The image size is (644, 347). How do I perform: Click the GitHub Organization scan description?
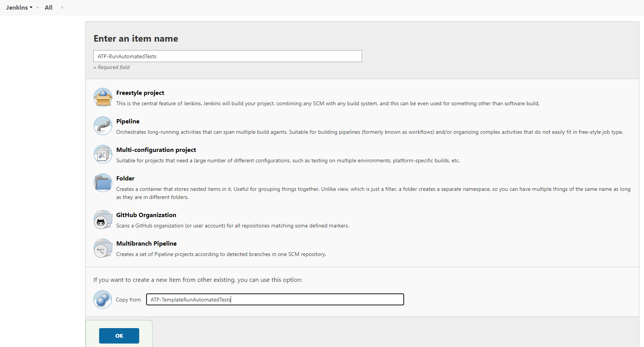233,226
